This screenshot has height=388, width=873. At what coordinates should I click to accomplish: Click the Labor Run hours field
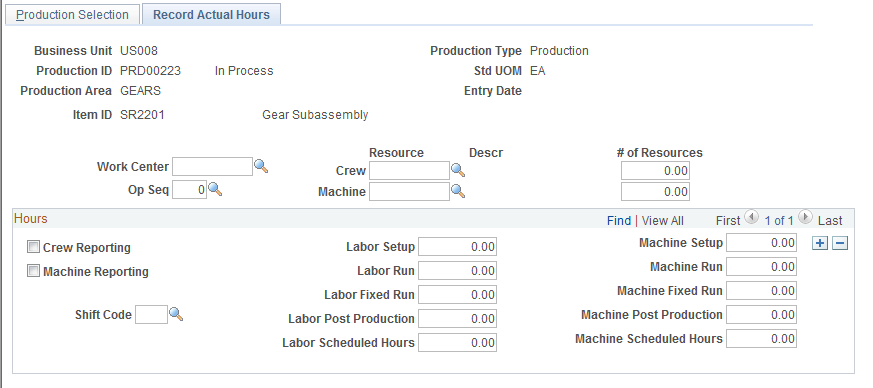click(x=457, y=271)
